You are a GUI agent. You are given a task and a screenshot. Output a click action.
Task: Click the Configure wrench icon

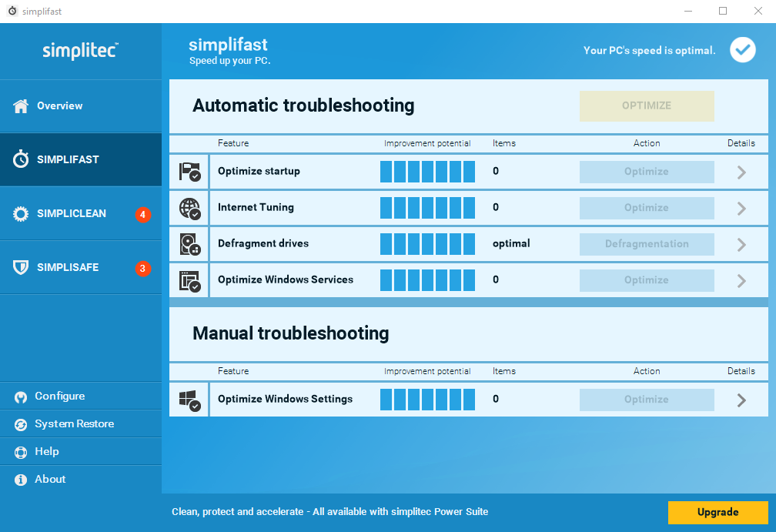click(21, 397)
